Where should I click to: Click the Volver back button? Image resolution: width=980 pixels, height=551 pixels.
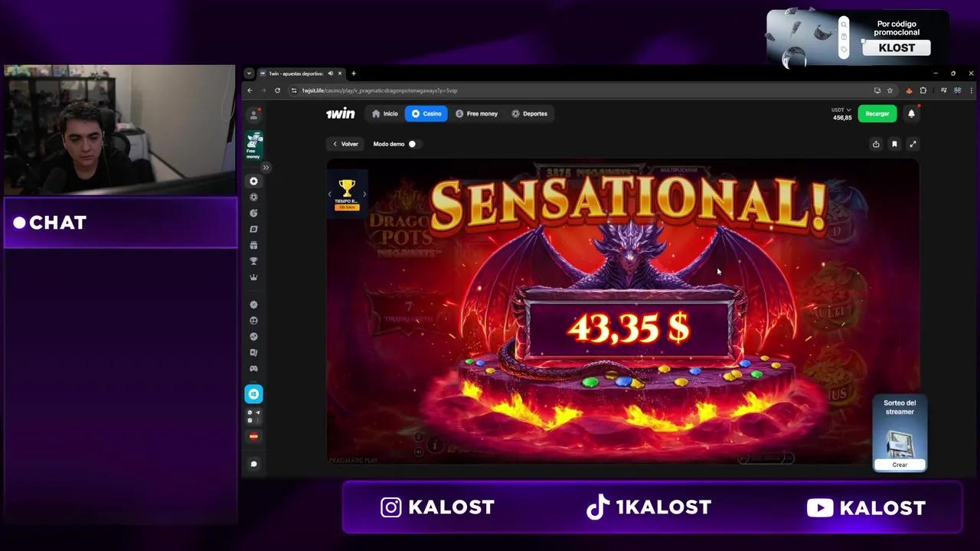345,144
